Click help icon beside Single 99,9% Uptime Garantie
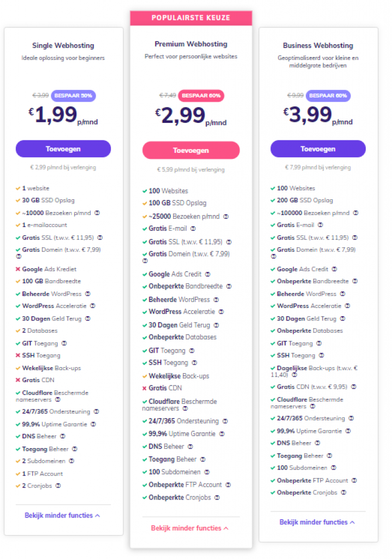Image resolution: width=392 pixels, height=559 pixels. [x=93, y=424]
